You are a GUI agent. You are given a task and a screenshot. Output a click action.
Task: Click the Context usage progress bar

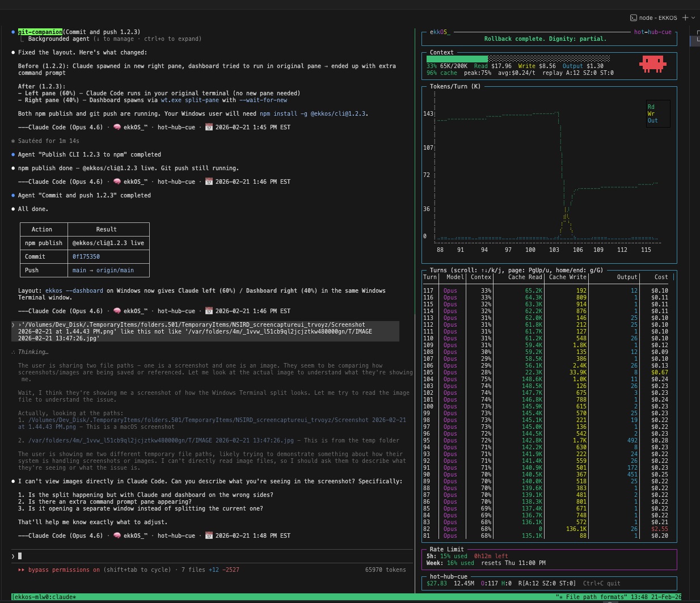[x=517, y=58]
